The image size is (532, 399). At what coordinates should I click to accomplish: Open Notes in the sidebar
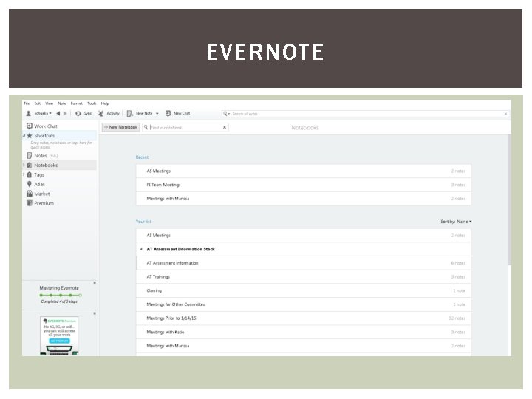42,155
